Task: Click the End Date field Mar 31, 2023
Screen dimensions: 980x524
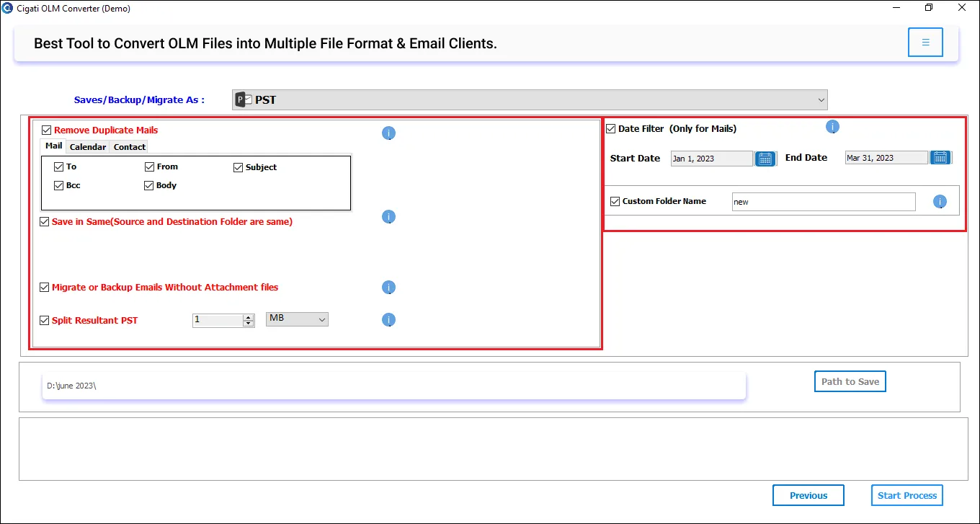Action: pos(886,158)
